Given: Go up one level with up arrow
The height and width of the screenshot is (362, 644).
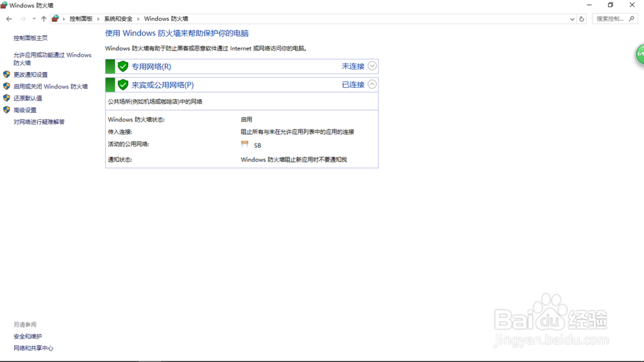Looking at the screenshot, I should click(44, 19).
